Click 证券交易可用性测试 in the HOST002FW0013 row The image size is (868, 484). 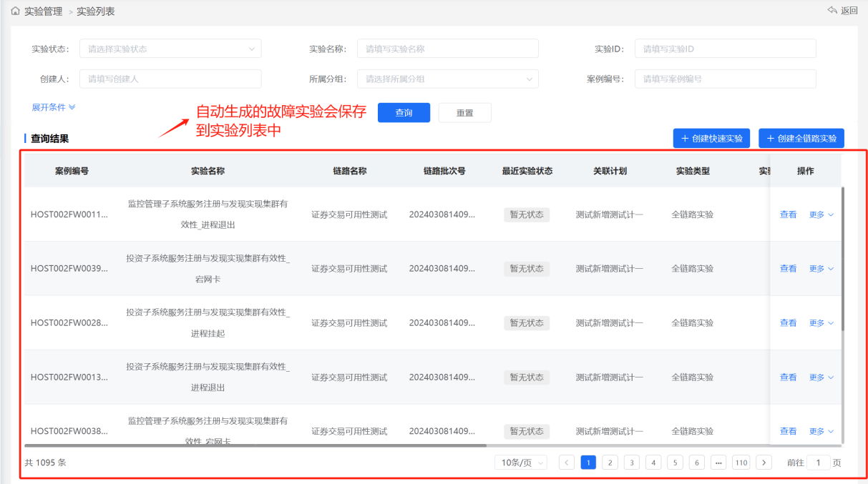click(x=349, y=377)
